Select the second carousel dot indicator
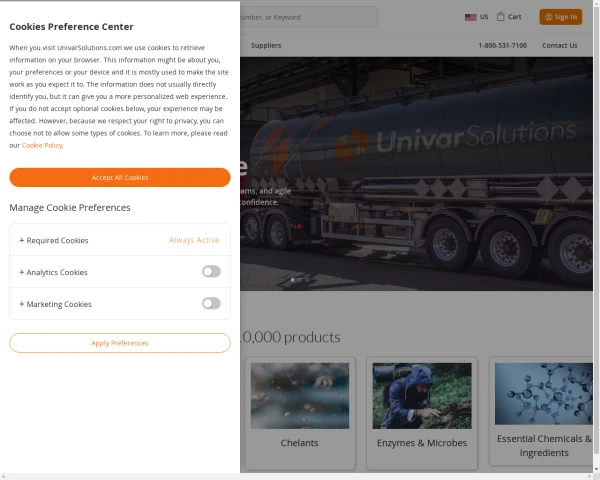Viewport: 600px width, 480px height. click(x=300, y=280)
